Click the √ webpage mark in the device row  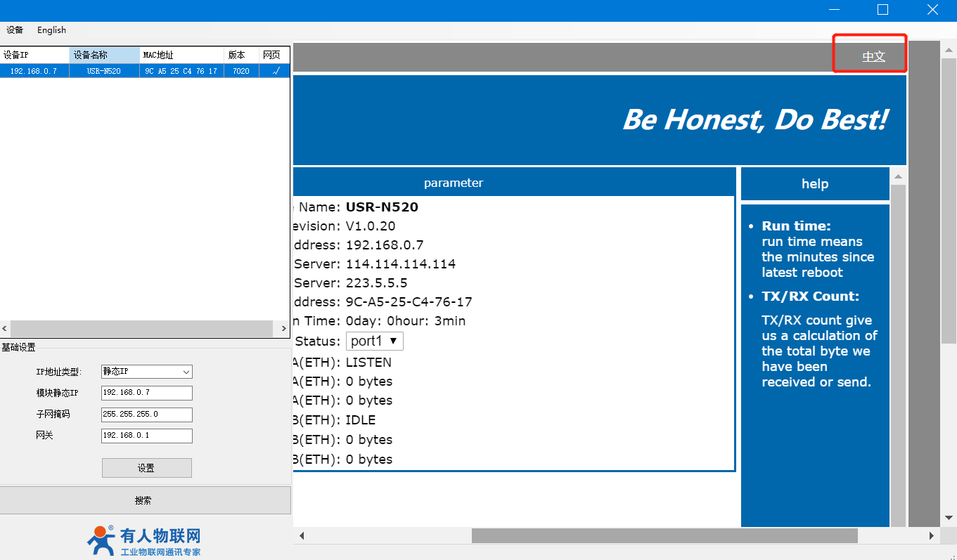[x=276, y=71]
